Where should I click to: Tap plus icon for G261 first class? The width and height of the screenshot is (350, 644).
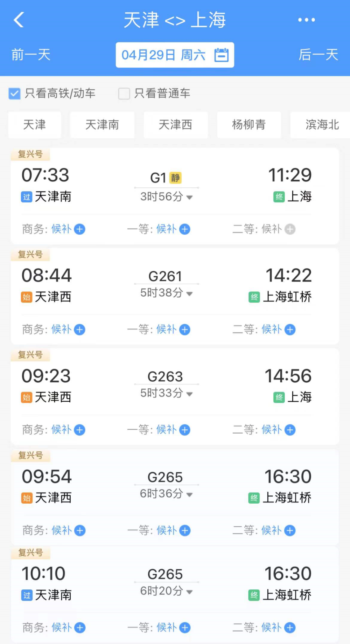coord(185,330)
